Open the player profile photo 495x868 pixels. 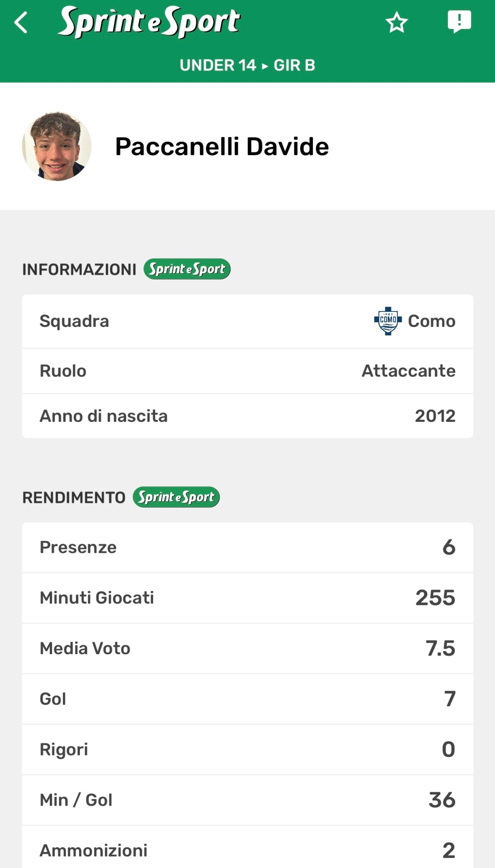tap(57, 146)
